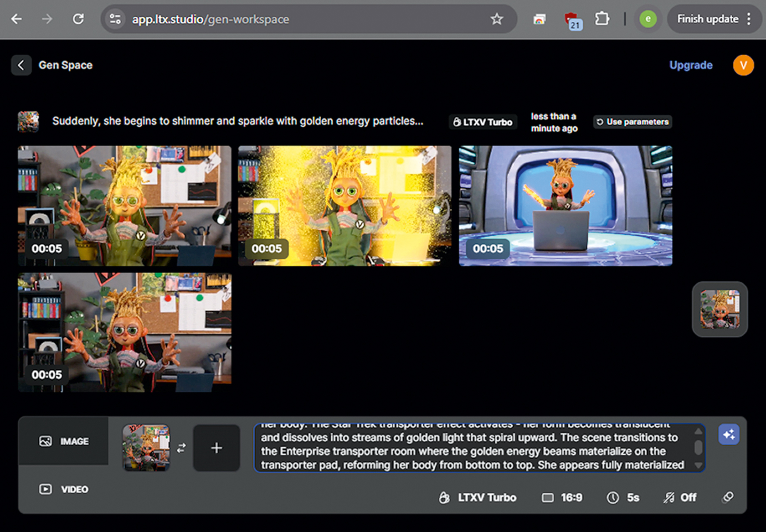Click the Use parameters button
The height and width of the screenshot is (532, 766).
(x=632, y=122)
